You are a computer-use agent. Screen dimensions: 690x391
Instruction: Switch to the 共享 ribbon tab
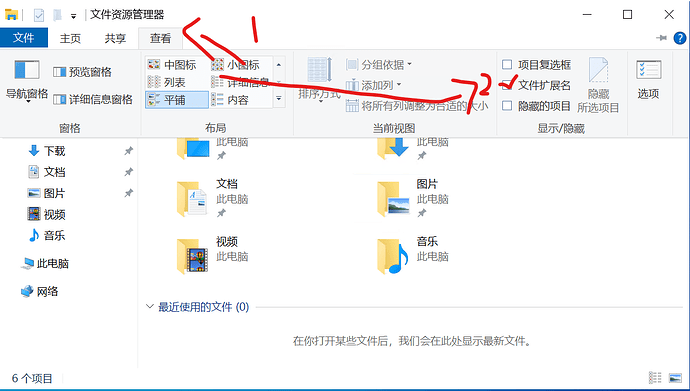coord(115,39)
